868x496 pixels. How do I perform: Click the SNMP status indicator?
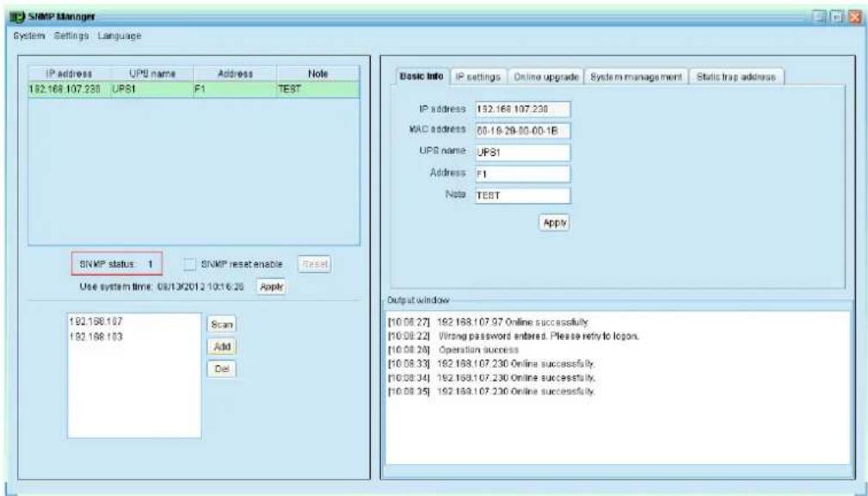[117, 264]
